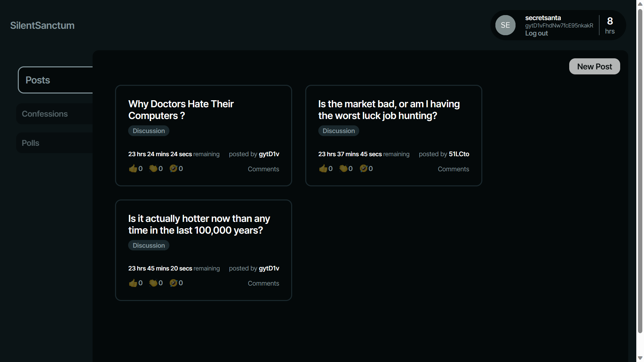Add laughing reaction to hotter now post
The width and height of the screenshot is (644, 362).
173,283
